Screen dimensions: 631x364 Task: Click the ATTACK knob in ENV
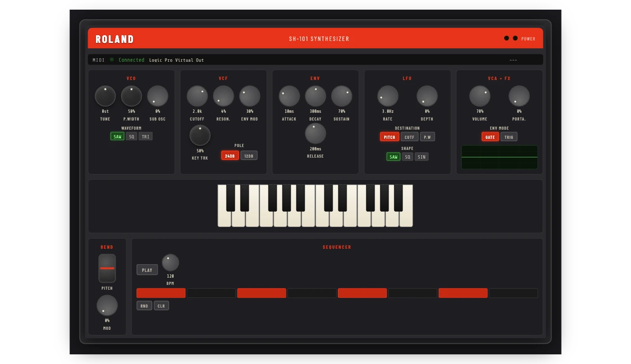click(x=289, y=96)
